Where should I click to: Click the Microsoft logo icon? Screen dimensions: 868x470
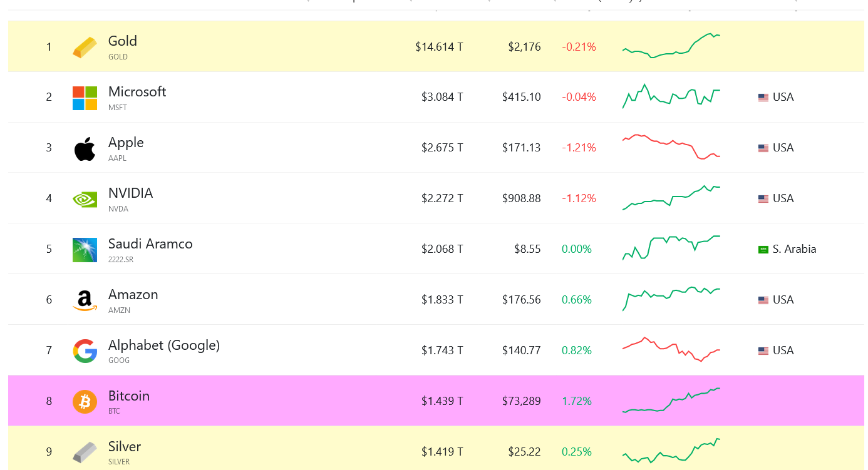coord(85,98)
